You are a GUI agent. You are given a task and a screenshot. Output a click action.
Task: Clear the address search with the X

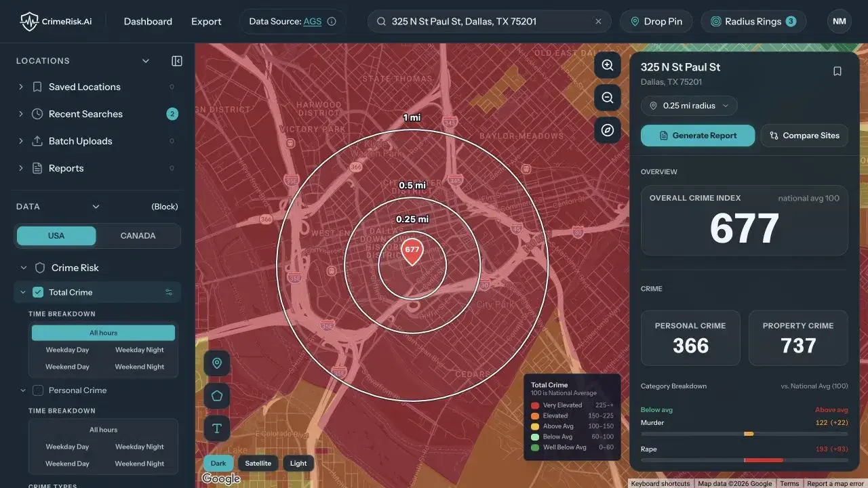click(598, 22)
